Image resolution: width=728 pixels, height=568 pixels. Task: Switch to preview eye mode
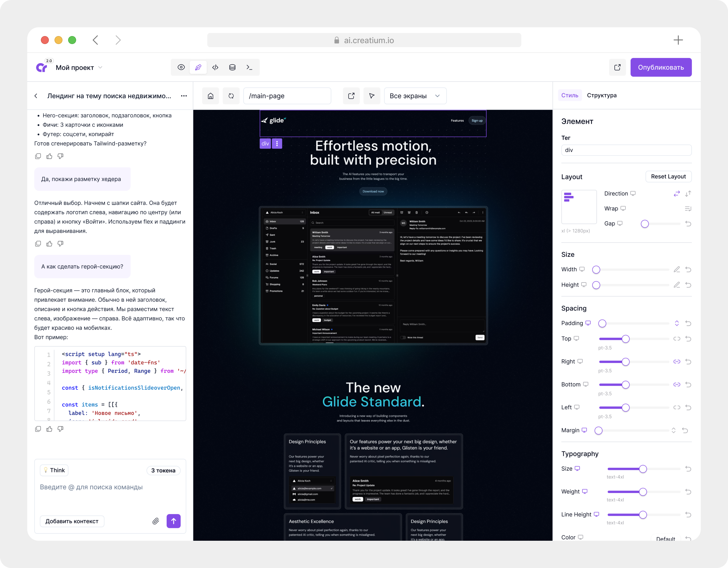181,67
